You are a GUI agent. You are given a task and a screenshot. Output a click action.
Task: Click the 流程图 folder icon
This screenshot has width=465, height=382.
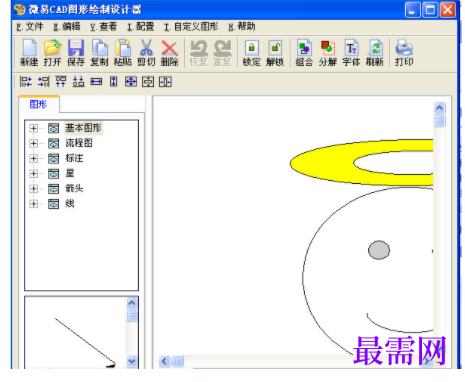pos(53,143)
